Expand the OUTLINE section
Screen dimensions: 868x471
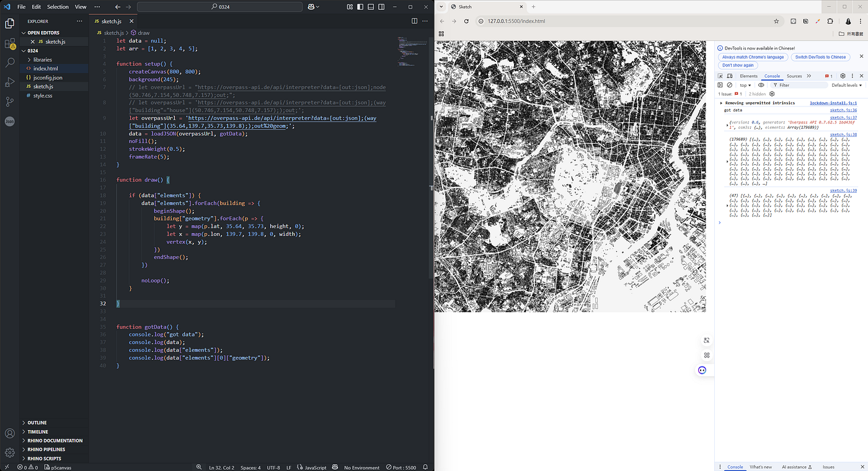point(55,423)
